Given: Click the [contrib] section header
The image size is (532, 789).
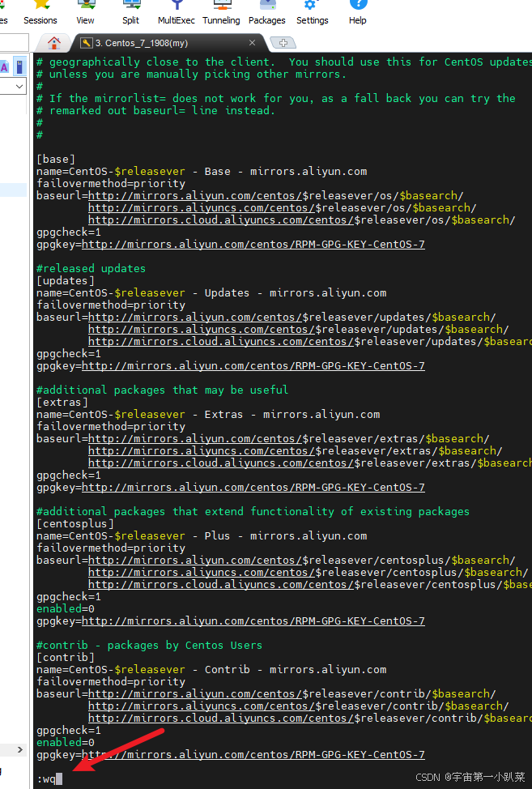Looking at the screenshot, I should pos(66,657).
